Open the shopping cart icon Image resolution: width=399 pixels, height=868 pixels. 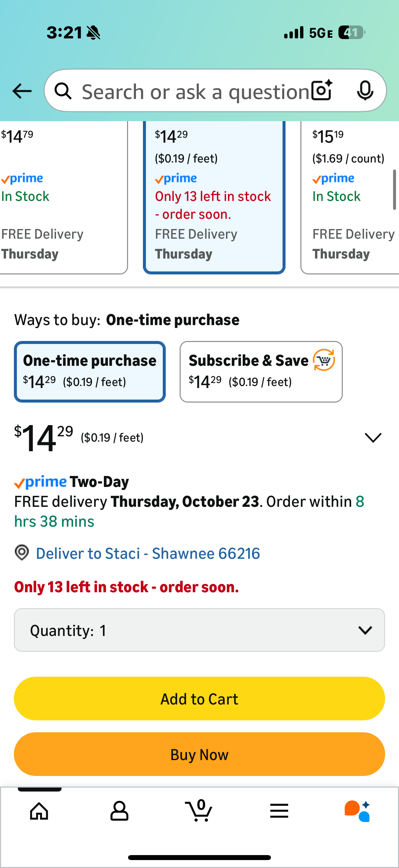[199, 811]
